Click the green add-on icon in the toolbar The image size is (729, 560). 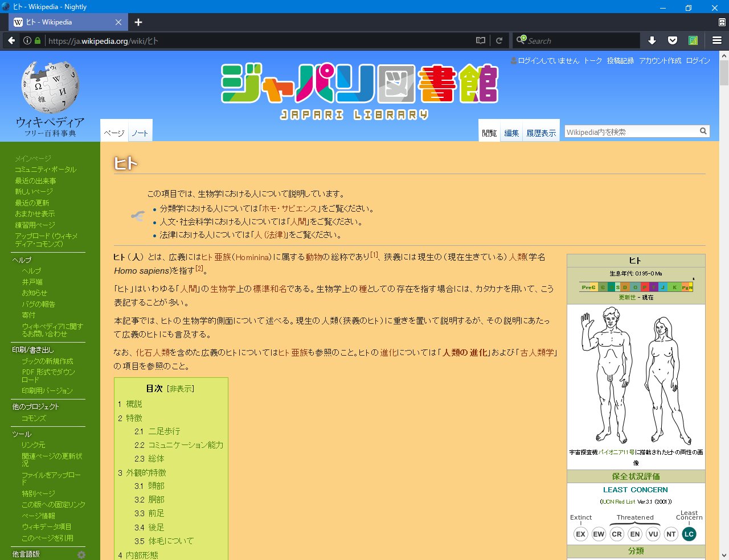(693, 40)
